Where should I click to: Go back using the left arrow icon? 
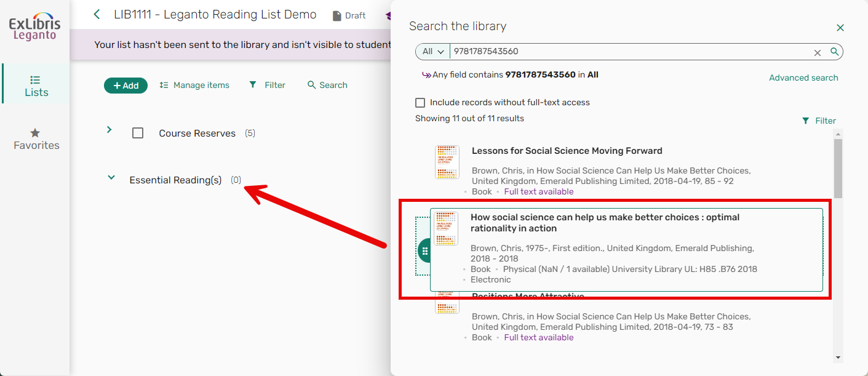[97, 14]
